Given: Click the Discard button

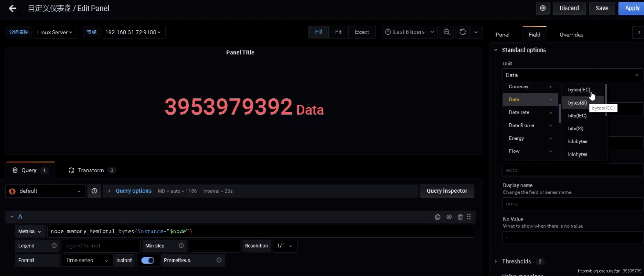Looking at the screenshot, I should 569,8.
